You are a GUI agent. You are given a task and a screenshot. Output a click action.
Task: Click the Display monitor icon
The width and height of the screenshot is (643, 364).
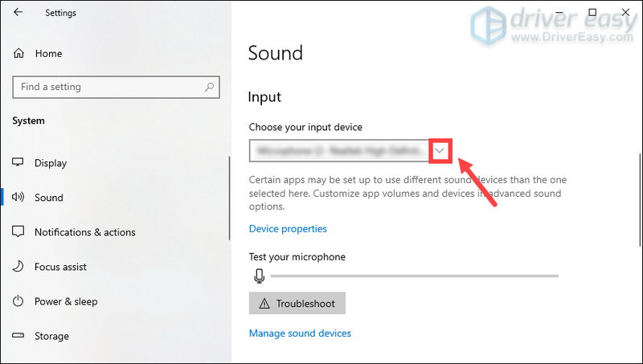coord(18,163)
